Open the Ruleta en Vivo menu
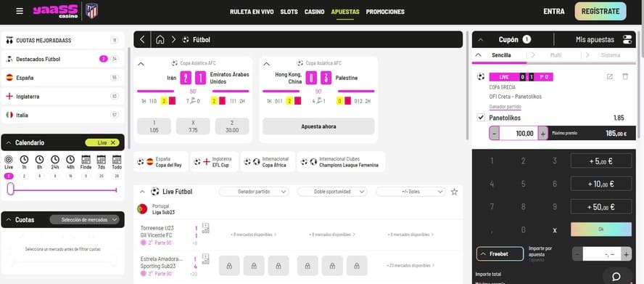 pos(252,12)
